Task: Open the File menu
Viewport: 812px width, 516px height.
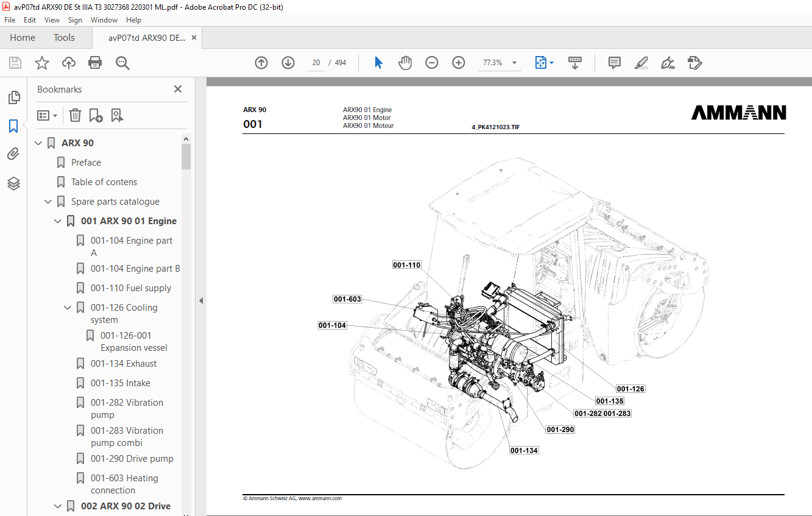Action: [10, 20]
